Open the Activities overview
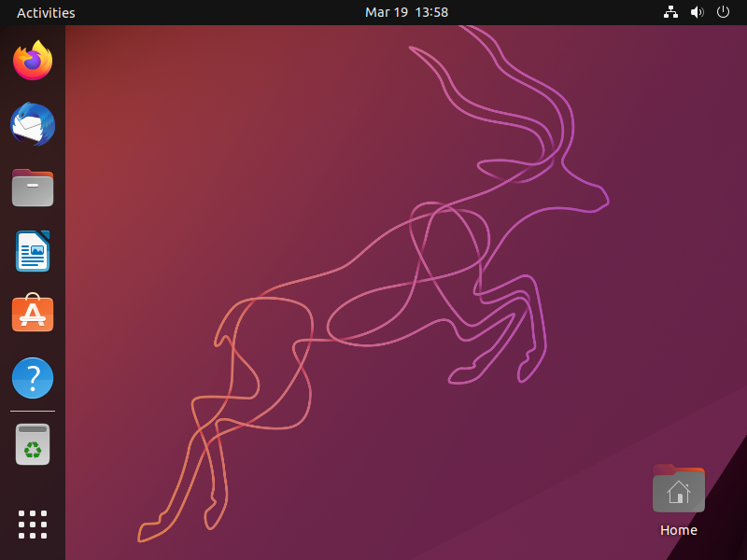747x560 pixels. (46, 12)
